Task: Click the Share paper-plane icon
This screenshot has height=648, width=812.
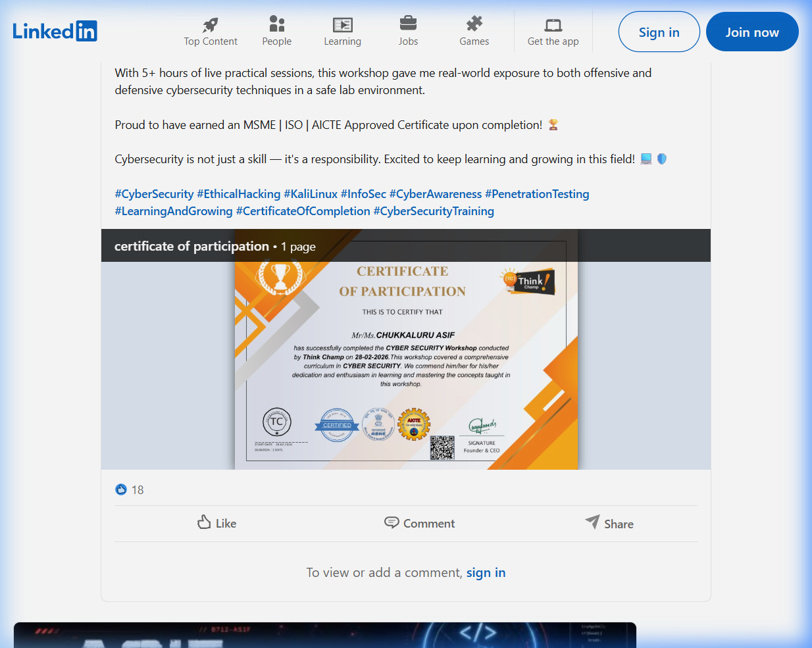Action: (593, 522)
